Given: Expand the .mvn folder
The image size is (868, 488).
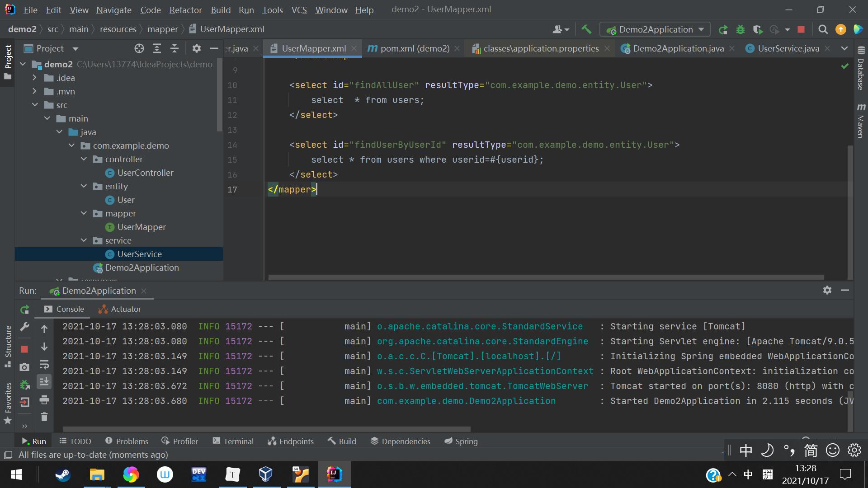Looking at the screenshot, I should pyautogui.click(x=35, y=91).
